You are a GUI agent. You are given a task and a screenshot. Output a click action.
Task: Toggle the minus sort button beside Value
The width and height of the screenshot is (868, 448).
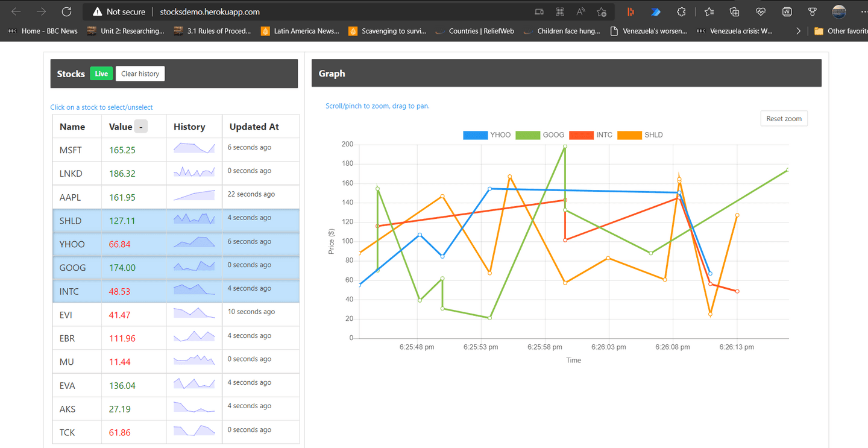[x=140, y=127]
